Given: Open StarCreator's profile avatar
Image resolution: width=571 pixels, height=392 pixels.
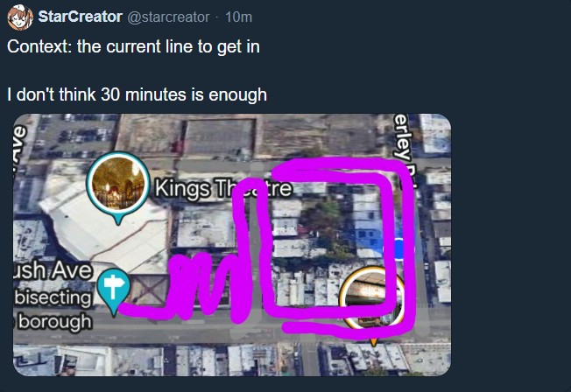Looking at the screenshot, I should tap(20, 17).
